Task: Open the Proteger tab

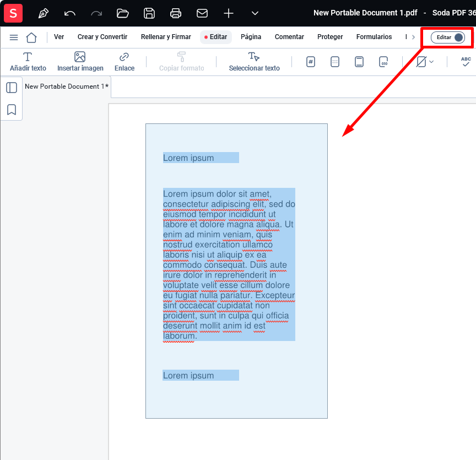Action: (x=330, y=37)
